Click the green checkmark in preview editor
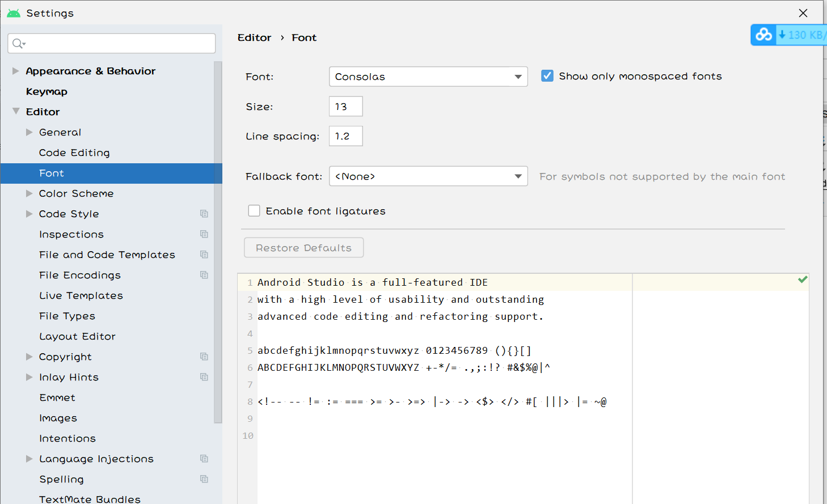 (803, 279)
